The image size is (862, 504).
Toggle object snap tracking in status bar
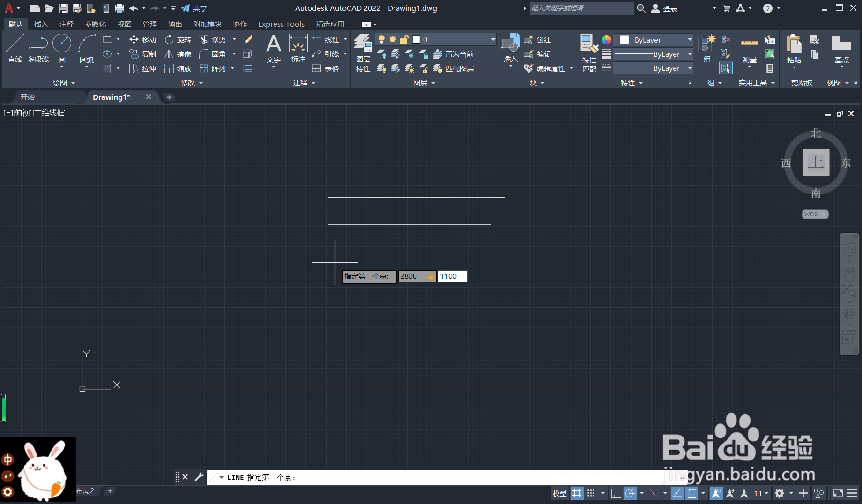click(677, 493)
